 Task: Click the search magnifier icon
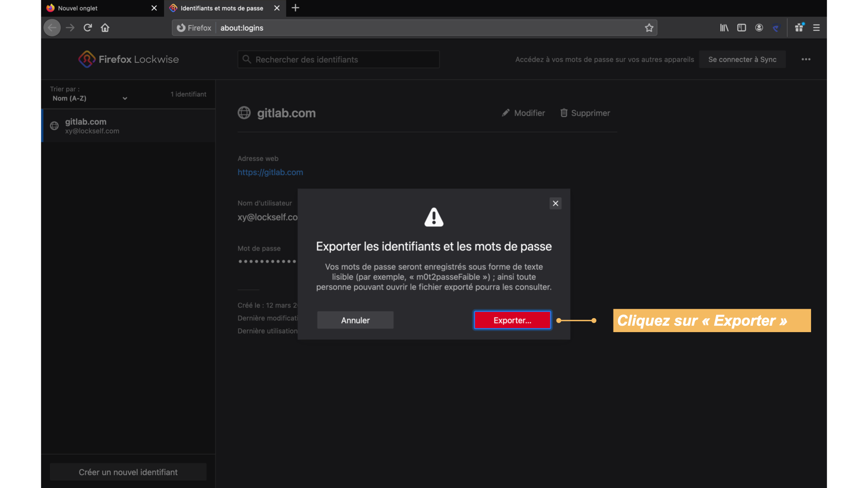click(246, 59)
